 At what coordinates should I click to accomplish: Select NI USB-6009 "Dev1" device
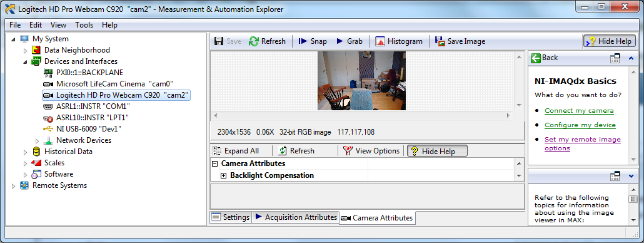[x=89, y=129]
